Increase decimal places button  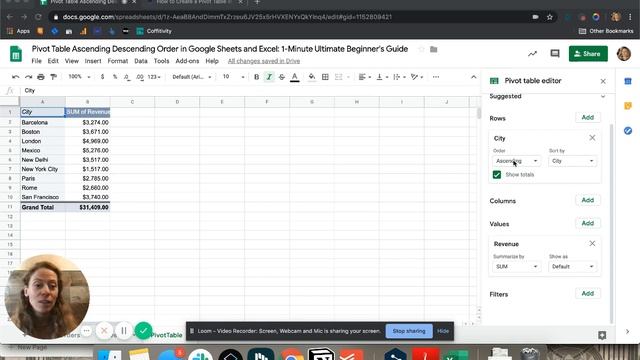(x=140, y=77)
